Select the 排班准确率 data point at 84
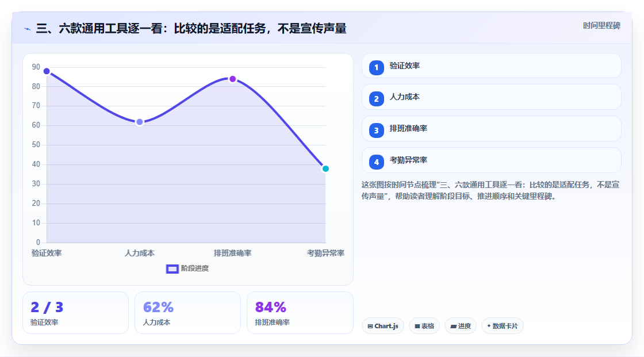 pyautogui.click(x=232, y=79)
